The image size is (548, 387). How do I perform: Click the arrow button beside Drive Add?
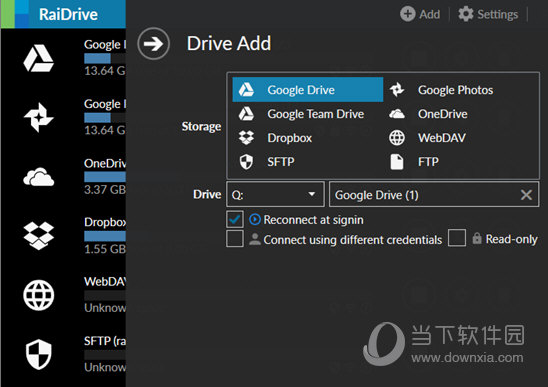tap(153, 44)
